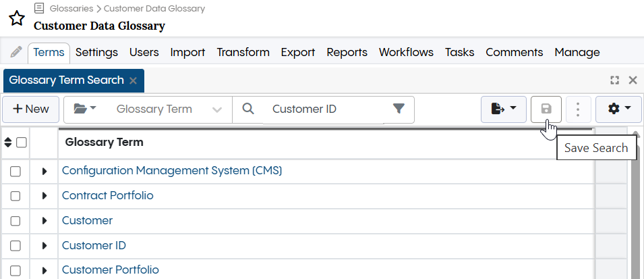Open Configuration Management System (CMS) link
The image size is (644, 279).
pos(171,171)
